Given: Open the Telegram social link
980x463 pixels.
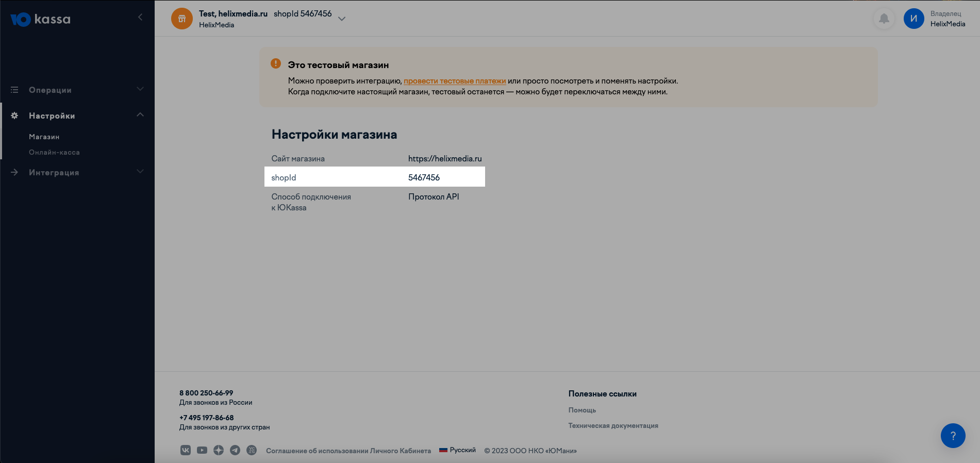Looking at the screenshot, I should click(x=235, y=450).
